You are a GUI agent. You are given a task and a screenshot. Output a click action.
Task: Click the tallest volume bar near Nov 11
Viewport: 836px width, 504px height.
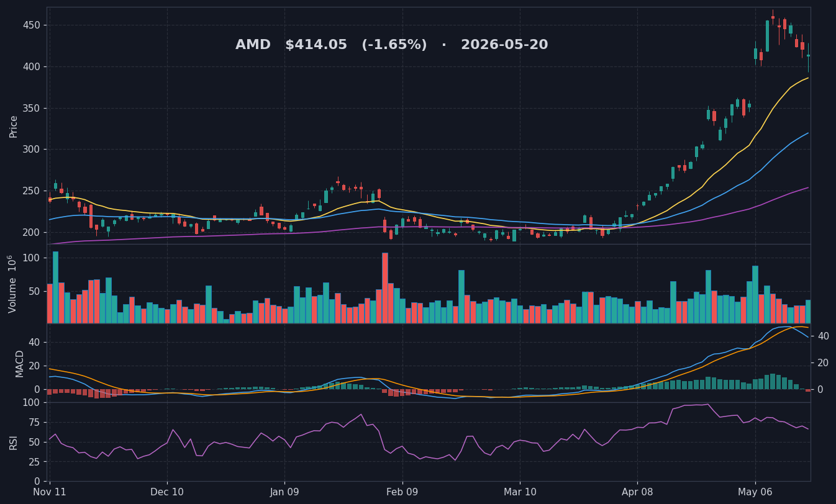click(55, 287)
